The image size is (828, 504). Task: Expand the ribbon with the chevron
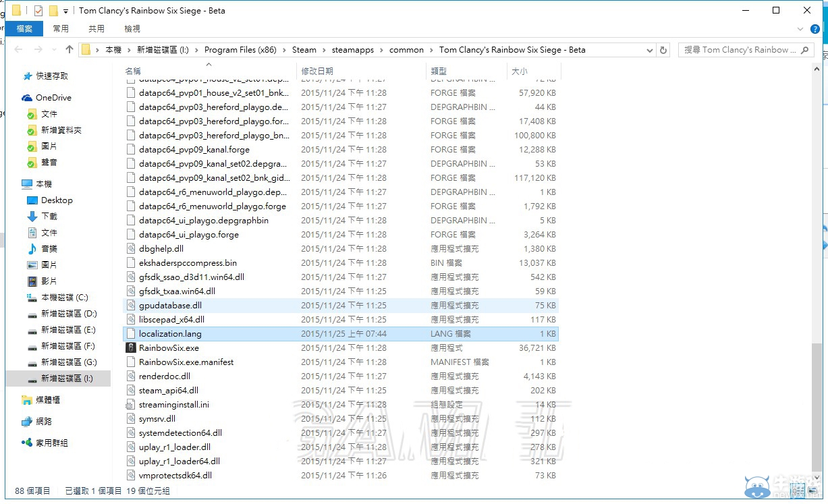(800, 29)
